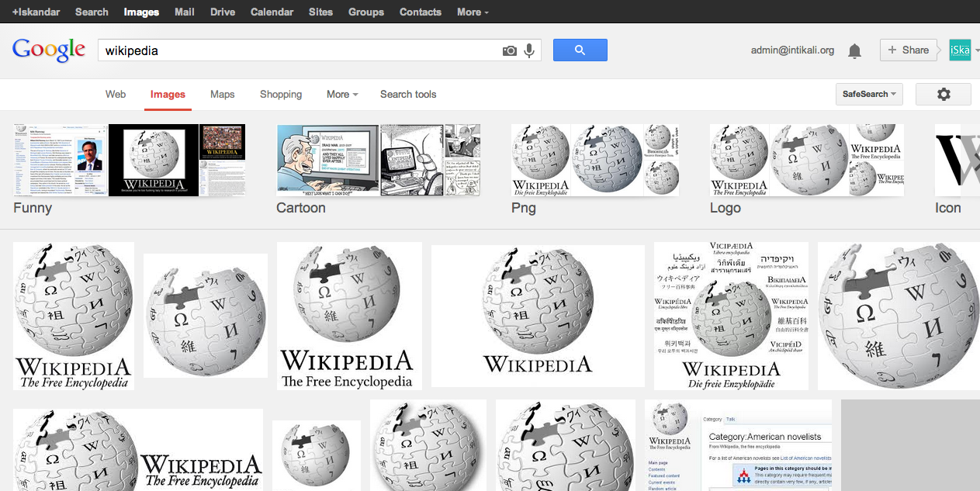Switch to the Web results tab

pos(116,94)
